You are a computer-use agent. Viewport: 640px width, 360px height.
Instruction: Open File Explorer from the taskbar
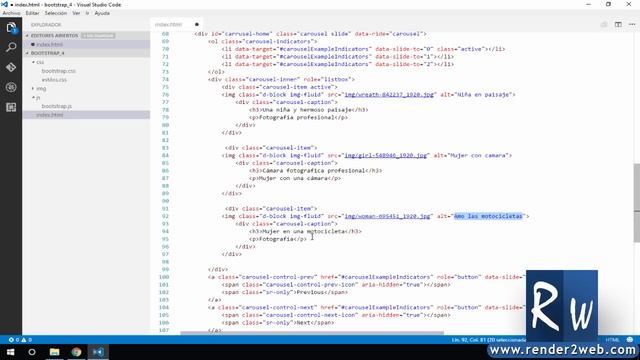pyautogui.click(x=54, y=352)
